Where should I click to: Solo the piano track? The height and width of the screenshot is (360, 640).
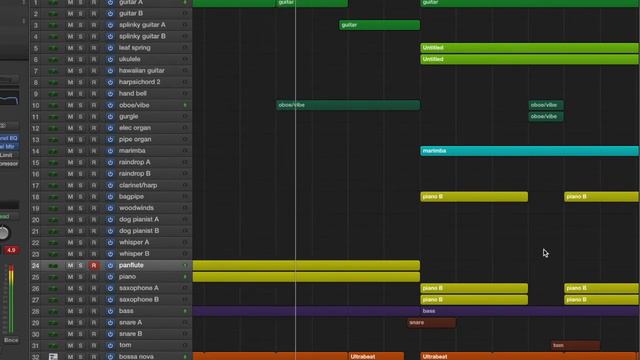click(x=81, y=277)
